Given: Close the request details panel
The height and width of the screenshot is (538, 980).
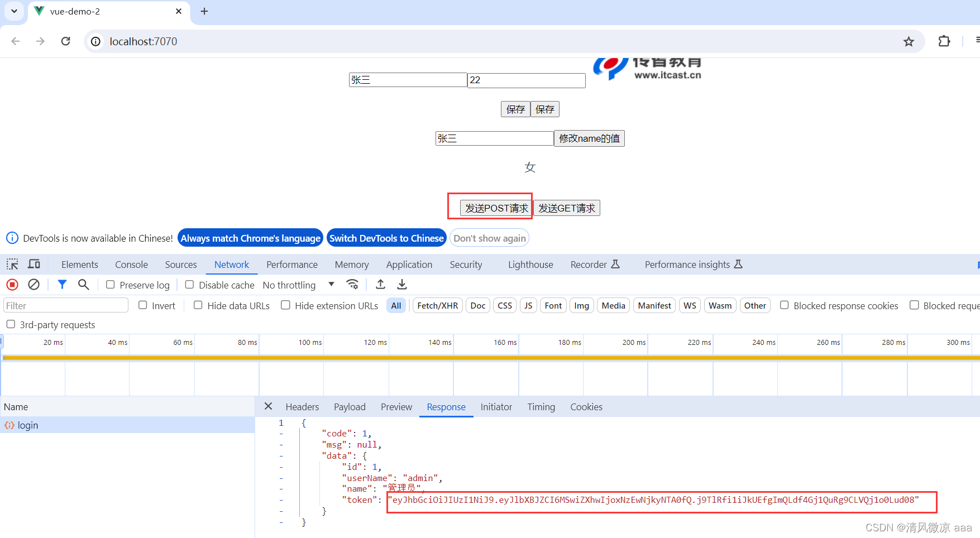Looking at the screenshot, I should pyautogui.click(x=268, y=406).
